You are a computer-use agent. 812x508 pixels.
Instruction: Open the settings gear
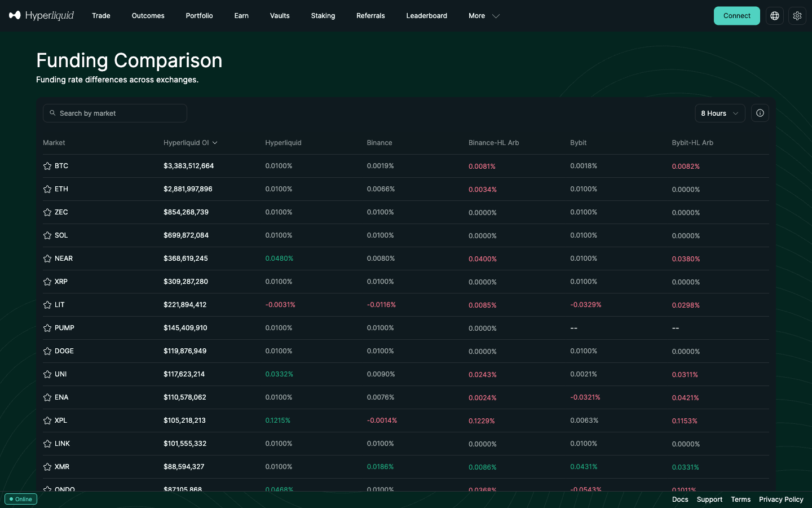click(797, 16)
